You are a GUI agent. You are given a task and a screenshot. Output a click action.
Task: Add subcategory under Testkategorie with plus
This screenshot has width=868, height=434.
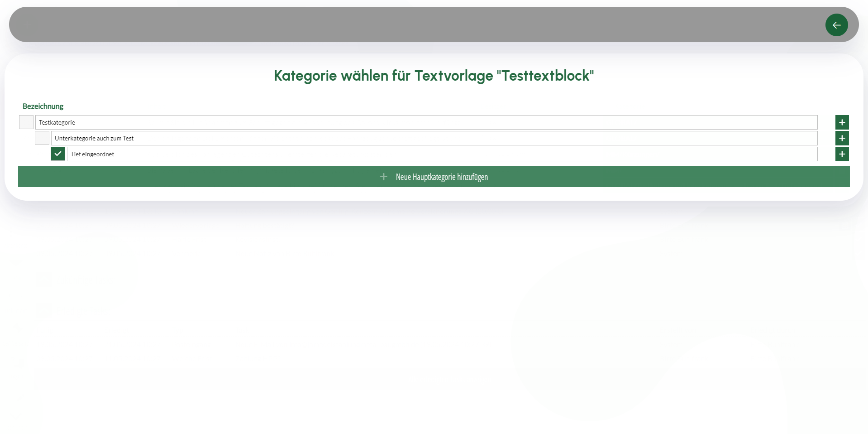pyautogui.click(x=842, y=122)
